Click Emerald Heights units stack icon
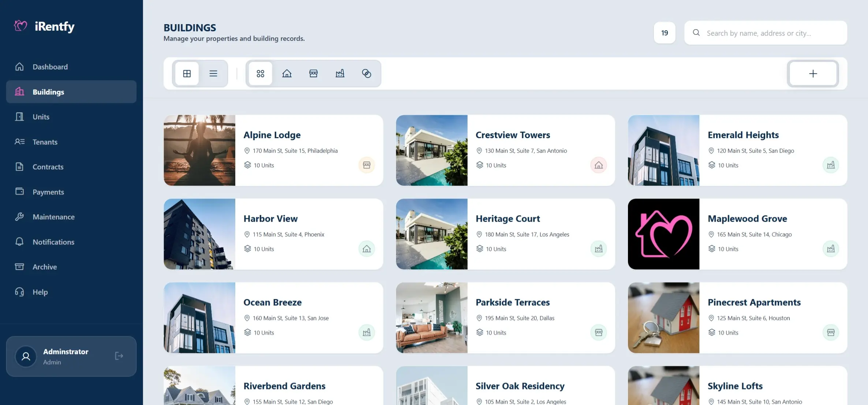Viewport: 868px width, 405px height. [x=712, y=165]
